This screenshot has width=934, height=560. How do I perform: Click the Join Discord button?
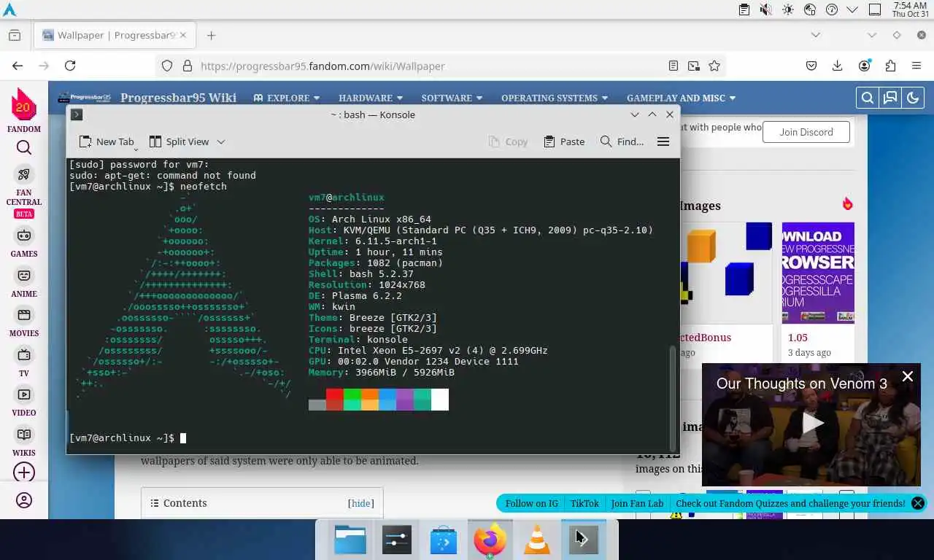click(806, 132)
